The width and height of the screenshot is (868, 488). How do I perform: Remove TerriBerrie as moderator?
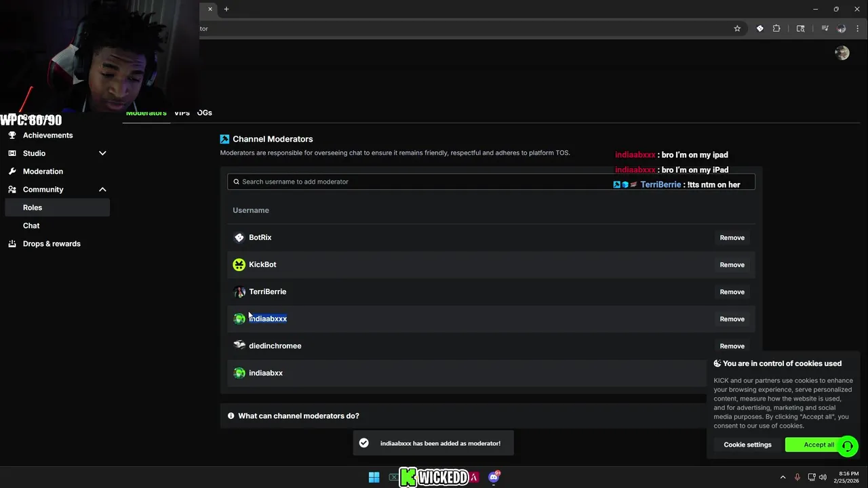coord(732,292)
